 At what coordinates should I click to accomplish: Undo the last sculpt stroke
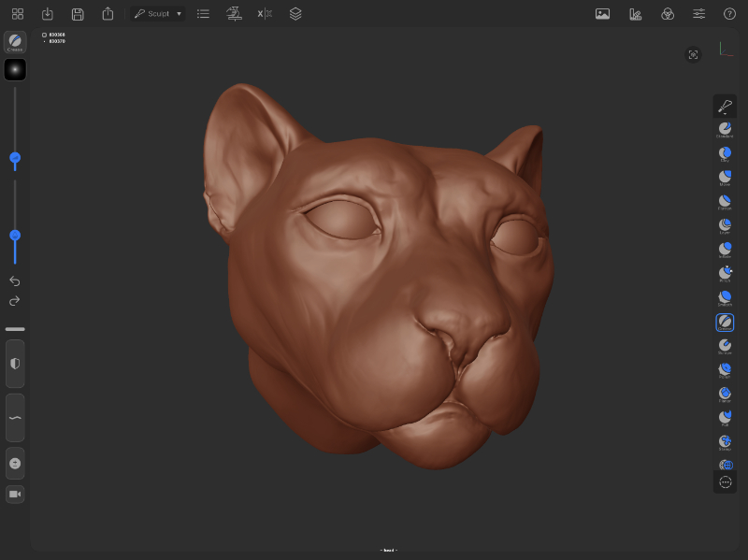(15, 281)
